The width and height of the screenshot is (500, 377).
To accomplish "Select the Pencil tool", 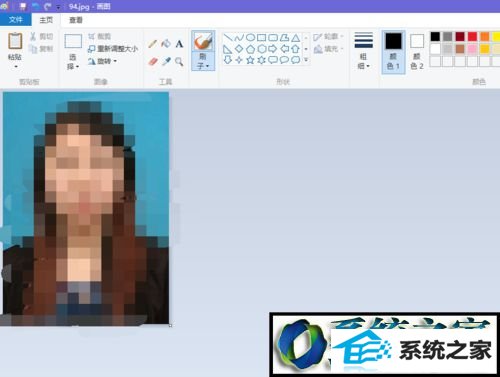I will coord(153,44).
